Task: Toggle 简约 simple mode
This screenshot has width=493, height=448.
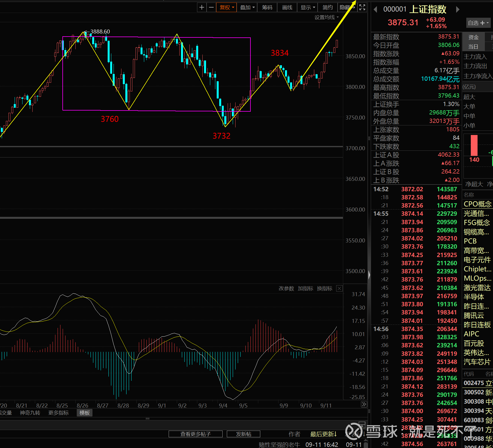Action: [327, 7]
